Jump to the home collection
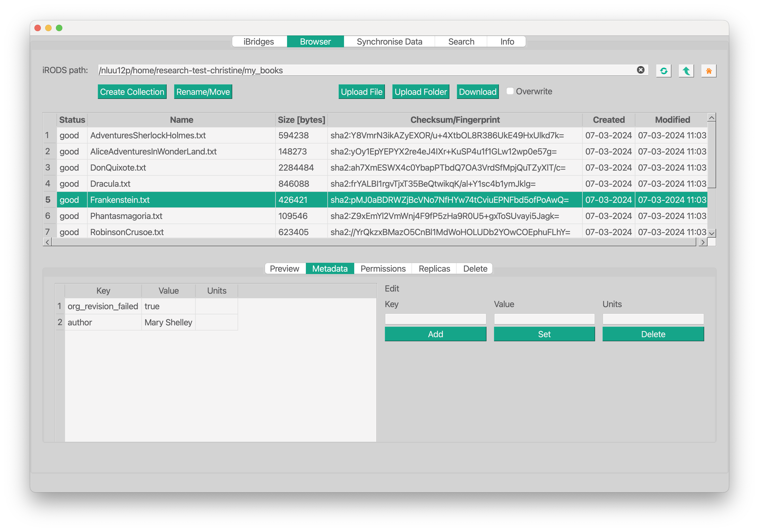The height and width of the screenshot is (532, 759). 709,71
